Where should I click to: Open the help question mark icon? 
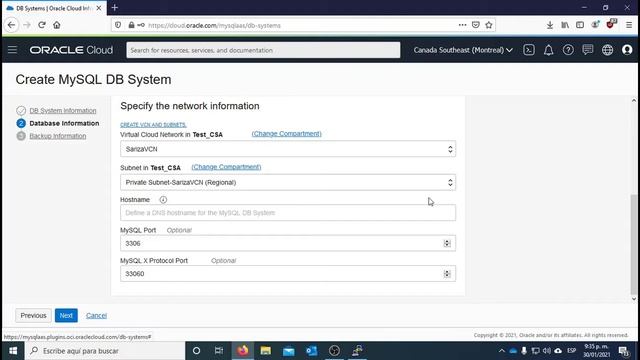[568, 50]
